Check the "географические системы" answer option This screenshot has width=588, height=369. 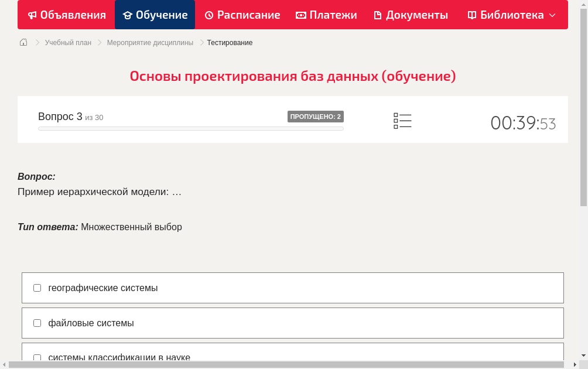click(x=37, y=288)
